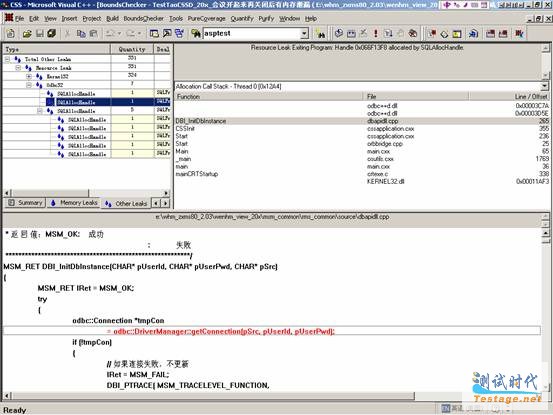Click the rightmost BoundsChecker toolbar icon
This screenshot has width=553, height=415.
519,33
